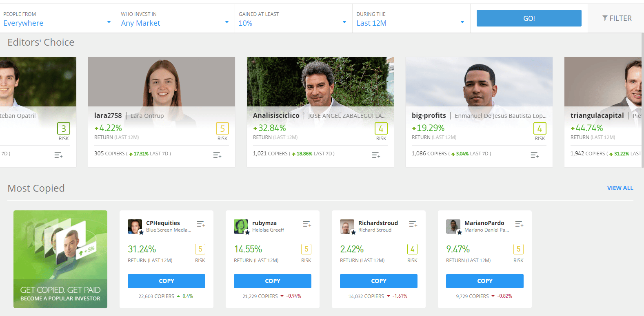Open Analisisciclico username link

click(x=276, y=115)
